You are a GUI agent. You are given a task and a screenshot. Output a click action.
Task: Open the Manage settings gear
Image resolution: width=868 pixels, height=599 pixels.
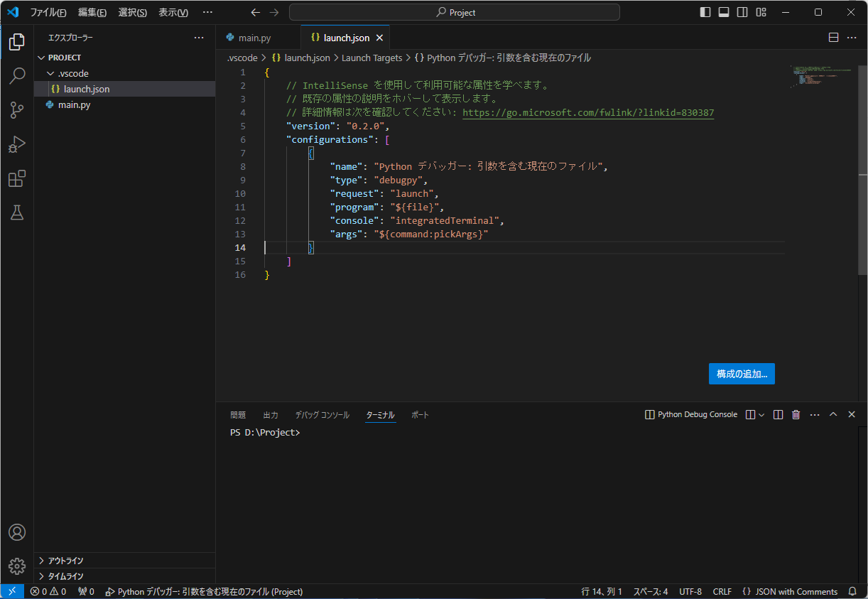click(17, 566)
